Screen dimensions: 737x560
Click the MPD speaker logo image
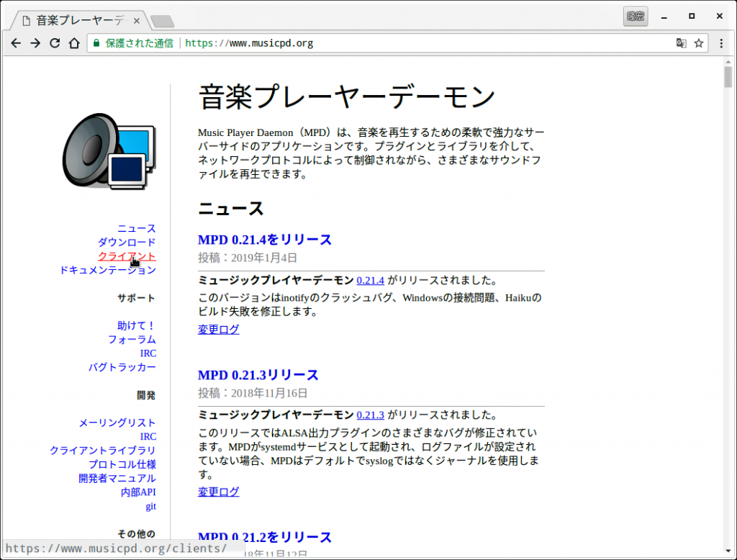coord(109,151)
